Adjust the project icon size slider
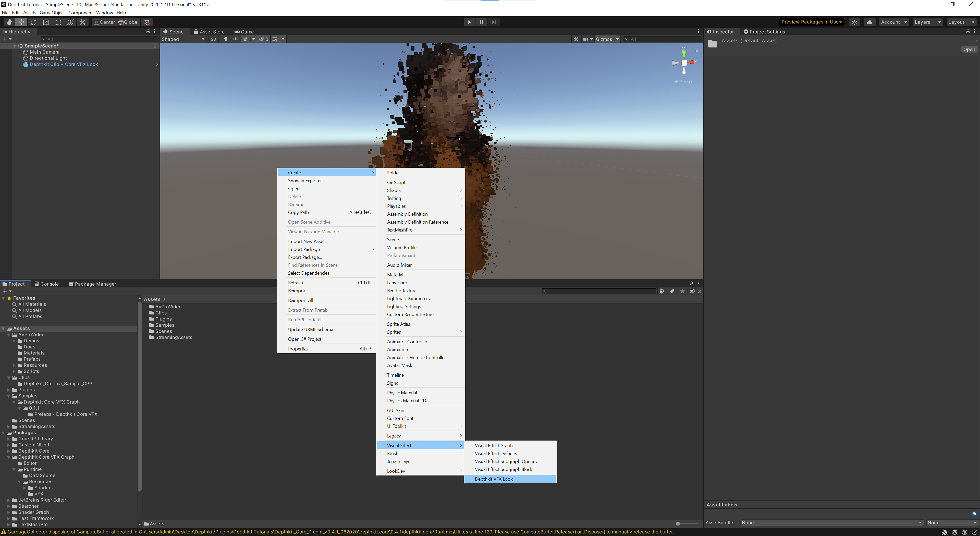 [x=678, y=524]
